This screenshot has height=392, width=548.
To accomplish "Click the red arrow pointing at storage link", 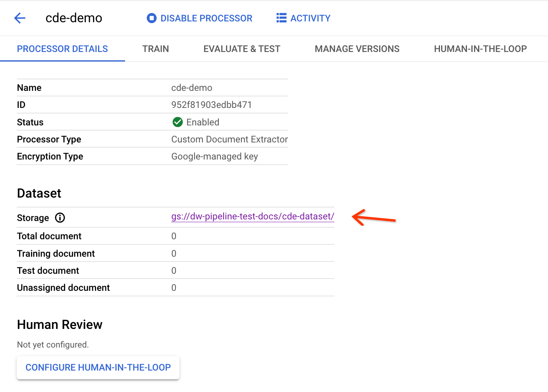I will pos(374,218).
